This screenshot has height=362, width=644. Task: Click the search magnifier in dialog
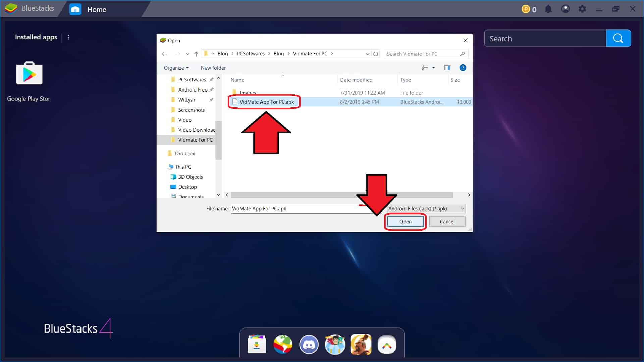[x=462, y=54]
